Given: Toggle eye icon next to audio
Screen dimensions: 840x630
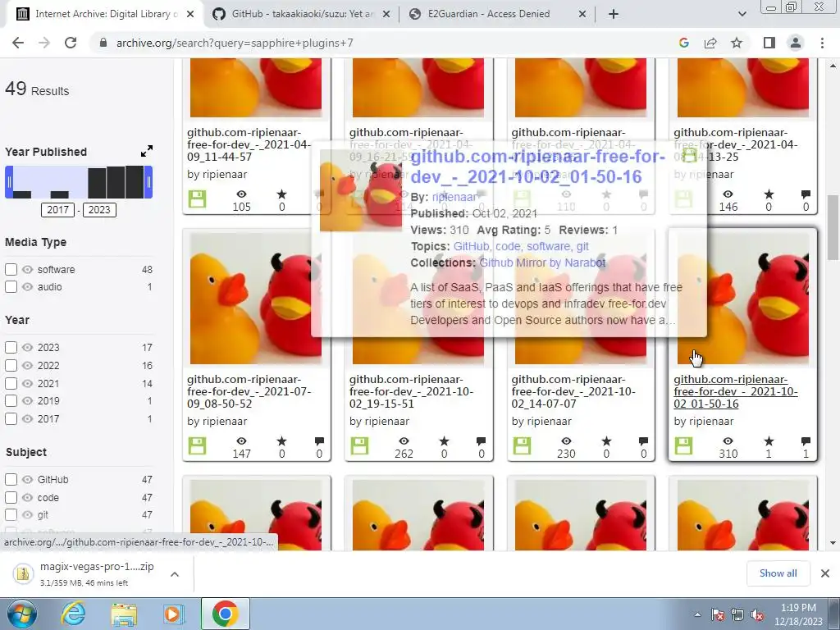Looking at the screenshot, I should pyautogui.click(x=27, y=286).
